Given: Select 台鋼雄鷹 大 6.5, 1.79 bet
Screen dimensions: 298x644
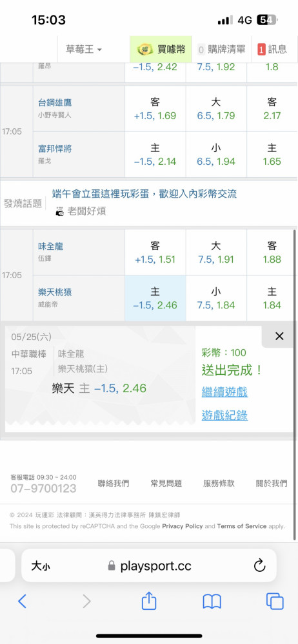Looking at the screenshot, I should [x=216, y=108].
